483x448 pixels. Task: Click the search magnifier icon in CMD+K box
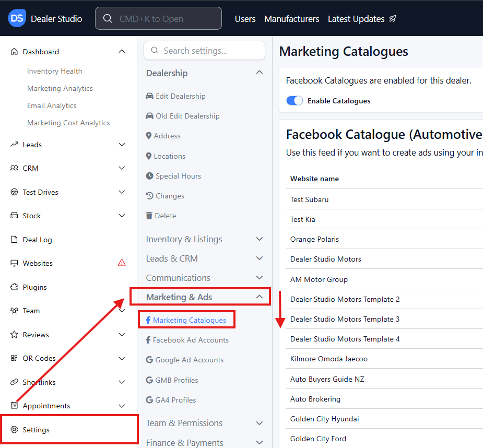coord(108,18)
